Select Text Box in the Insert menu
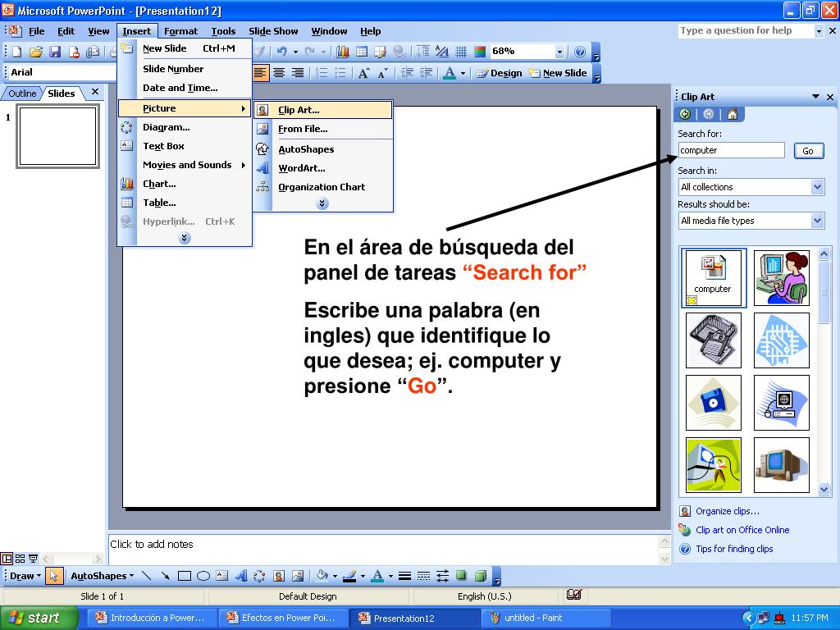 click(185, 146)
